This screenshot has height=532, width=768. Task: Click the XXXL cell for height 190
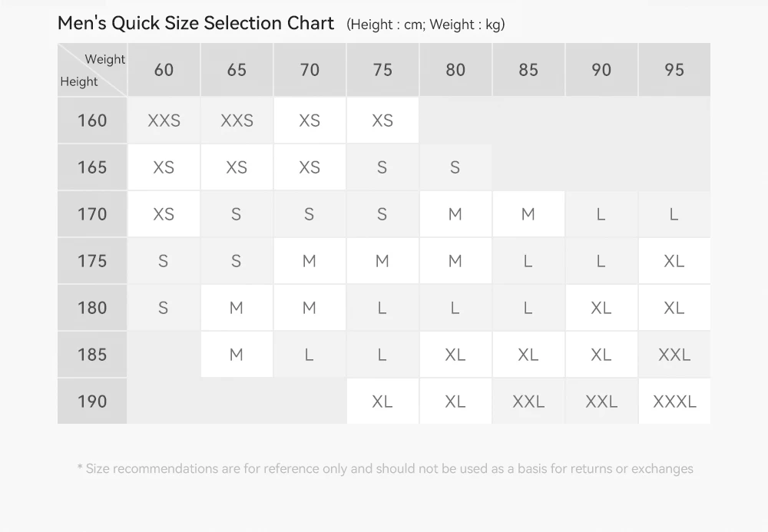click(674, 401)
